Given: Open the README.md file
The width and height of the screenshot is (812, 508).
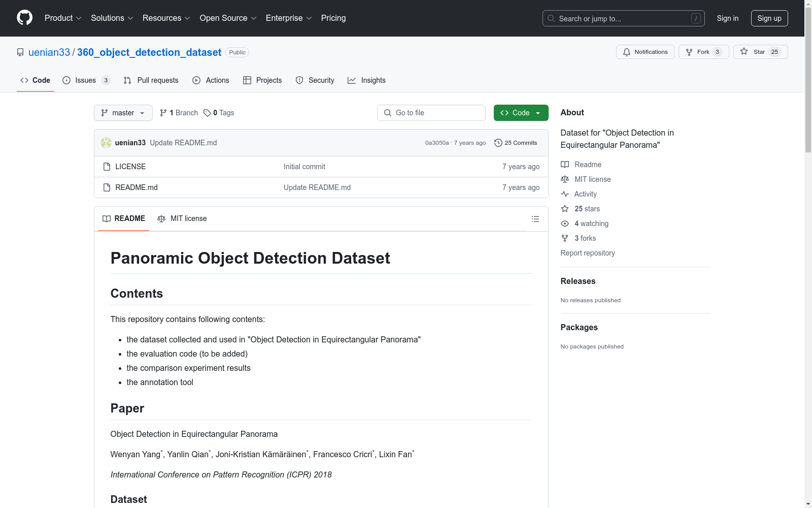Looking at the screenshot, I should click(x=137, y=187).
